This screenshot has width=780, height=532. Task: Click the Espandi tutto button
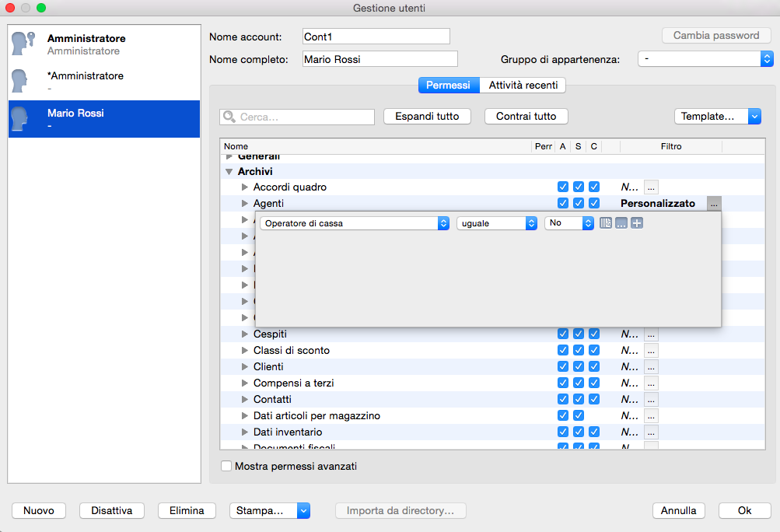tap(427, 116)
